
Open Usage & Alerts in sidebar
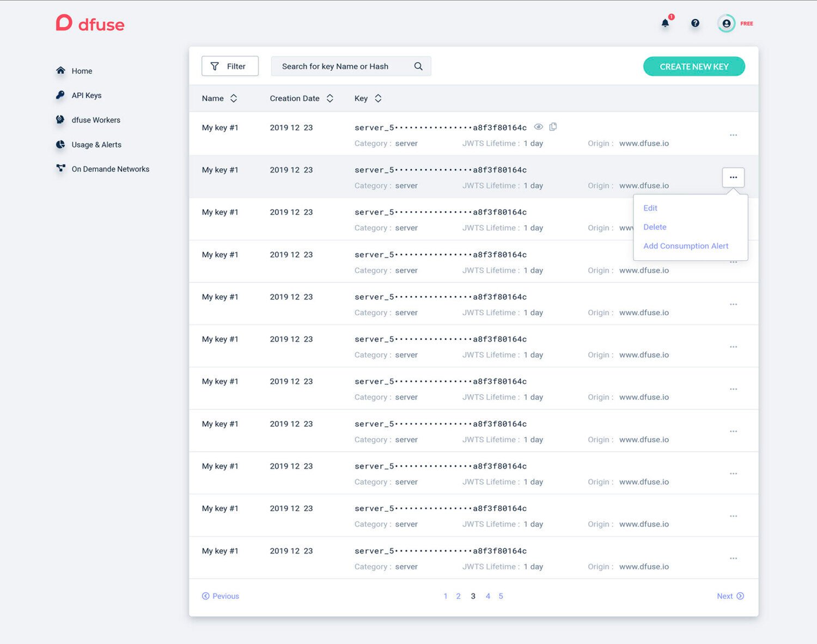(96, 144)
